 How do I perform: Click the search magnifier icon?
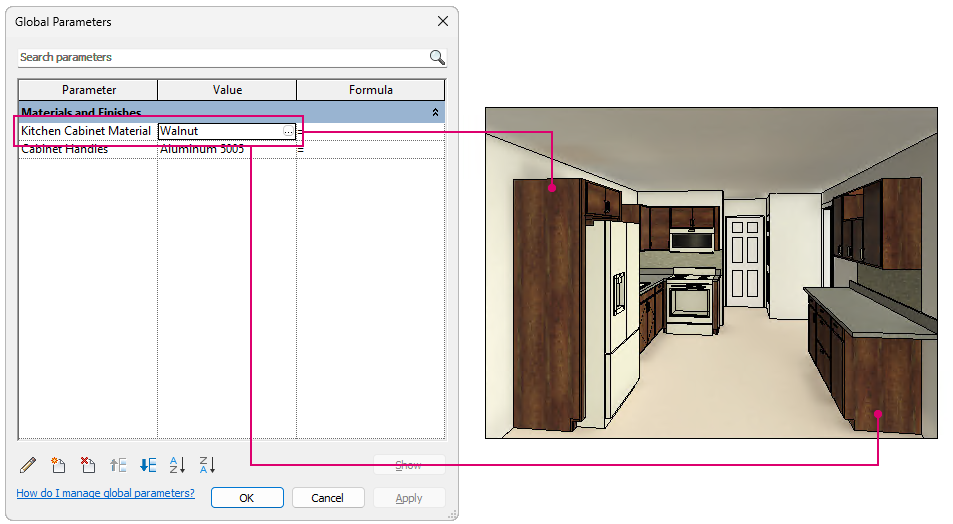point(437,57)
